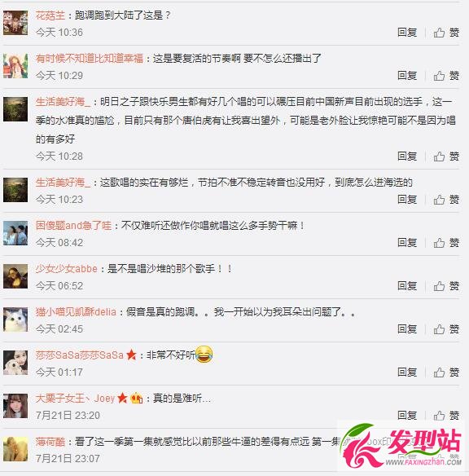Click 大栗子女王丶Joey's avatar picture
The image size is (469, 476).
15,406
